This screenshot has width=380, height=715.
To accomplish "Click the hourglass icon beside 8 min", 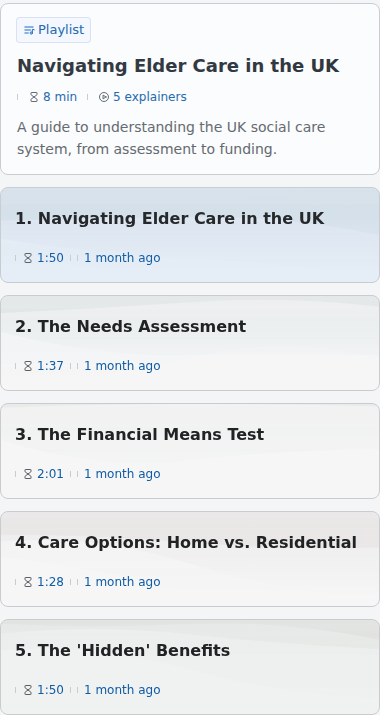I will point(34,97).
